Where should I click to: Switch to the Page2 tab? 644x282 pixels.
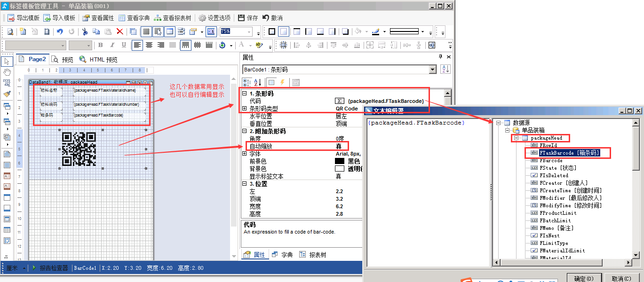[32, 59]
